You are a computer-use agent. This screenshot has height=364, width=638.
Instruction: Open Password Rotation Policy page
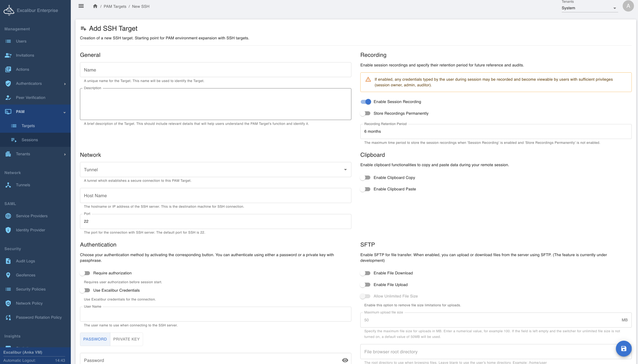(x=38, y=317)
